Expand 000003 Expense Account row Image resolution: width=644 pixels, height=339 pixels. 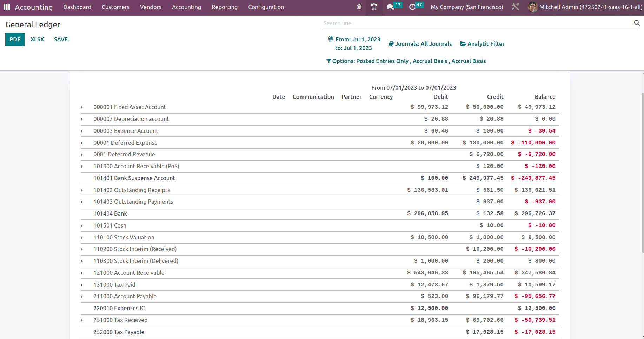coord(82,131)
